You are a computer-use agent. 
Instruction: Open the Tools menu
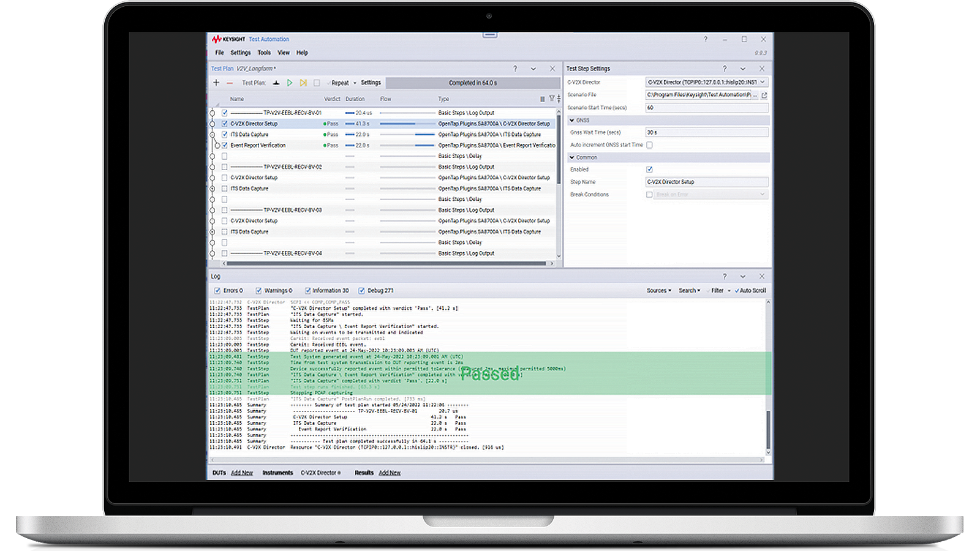coord(264,53)
